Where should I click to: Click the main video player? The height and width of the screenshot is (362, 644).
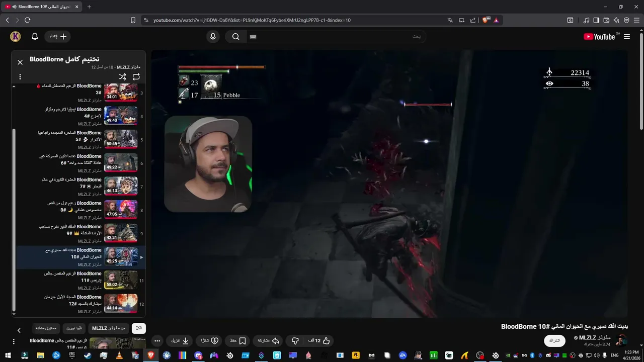coord(389,184)
